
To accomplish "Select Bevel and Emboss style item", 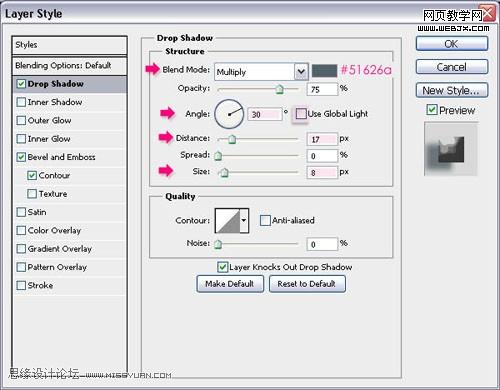I will 62,157.
